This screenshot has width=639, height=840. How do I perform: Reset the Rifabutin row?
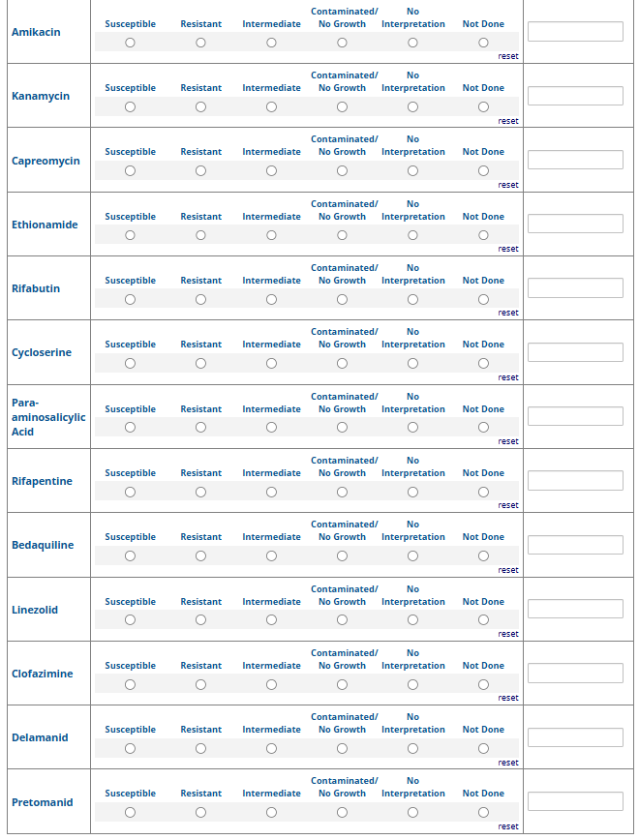(x=508, y=313)
